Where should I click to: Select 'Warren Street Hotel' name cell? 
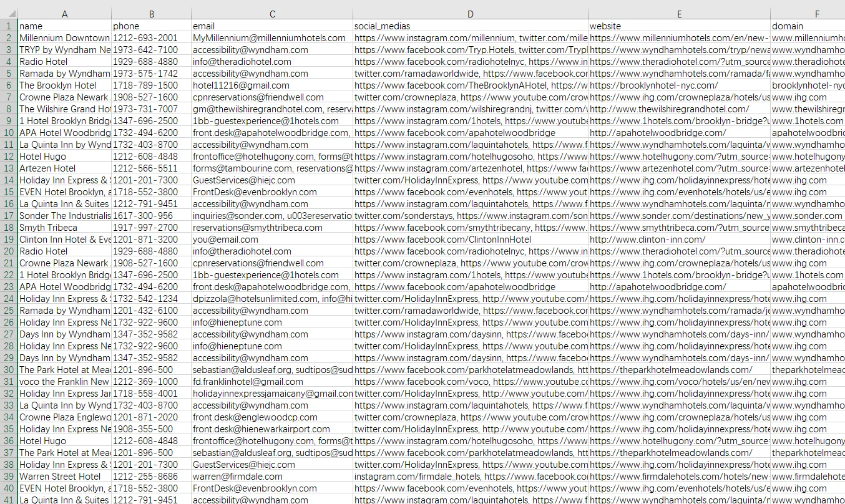(65, 477)
